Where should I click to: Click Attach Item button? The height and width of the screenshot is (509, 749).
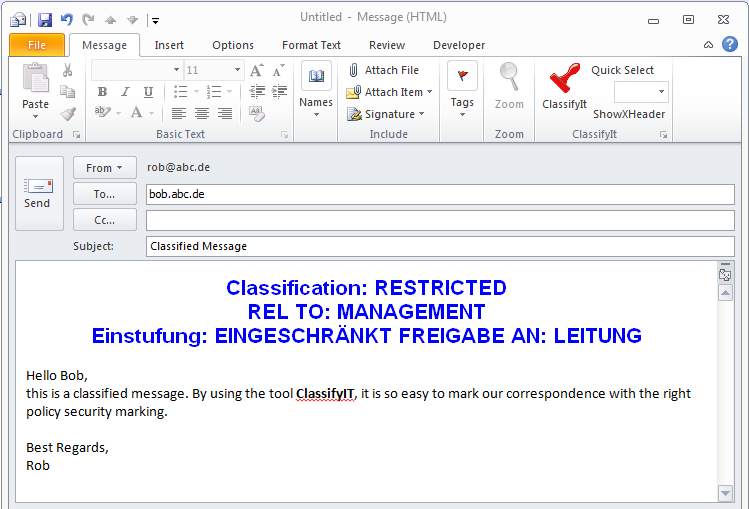[x=389, y=92]
